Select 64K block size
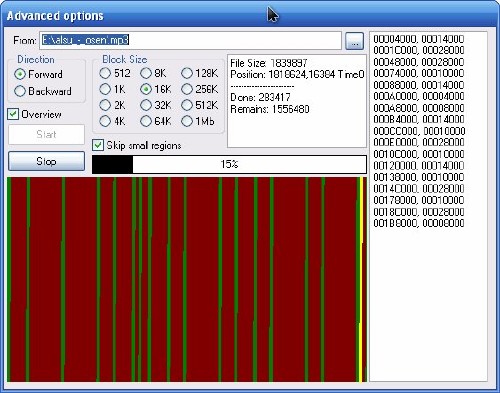This screenshot has width=500, height=393. point(156,121)
